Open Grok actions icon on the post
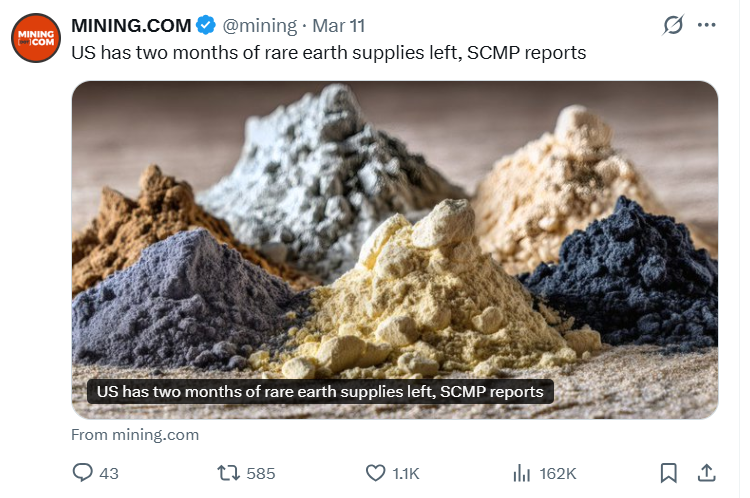Image resolution: width=750 pixels, height=498 pixels. click(673, 25)
